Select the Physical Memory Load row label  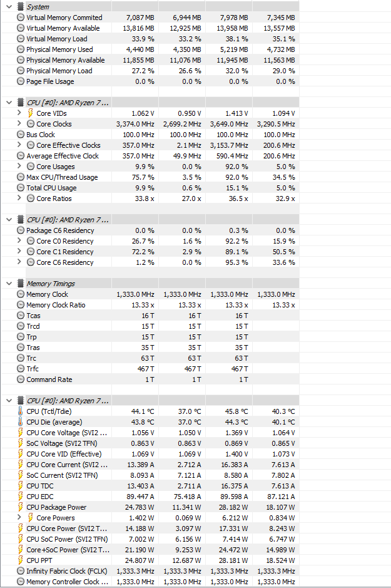(x=59, y=71)
